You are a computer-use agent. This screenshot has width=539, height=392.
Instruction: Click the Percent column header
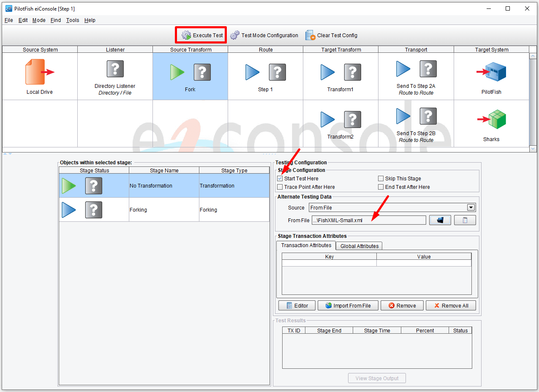pos(425,330)
